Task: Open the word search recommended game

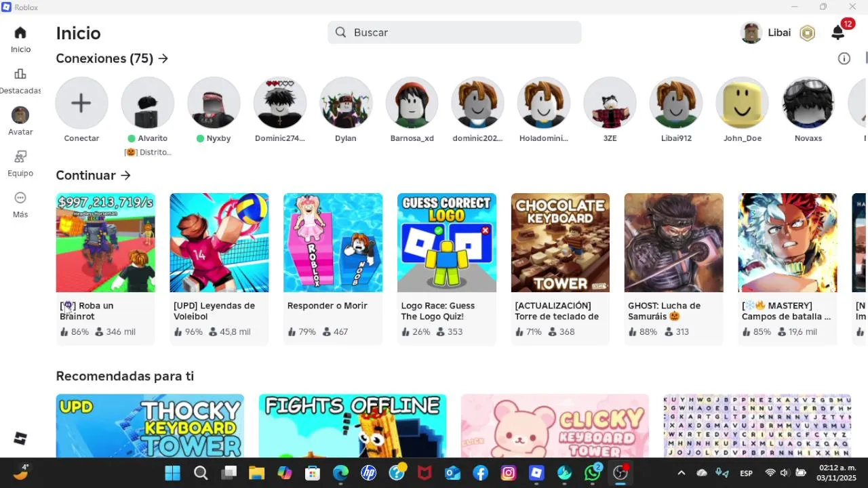Action: pyautogui.click(x=757, y=426)
